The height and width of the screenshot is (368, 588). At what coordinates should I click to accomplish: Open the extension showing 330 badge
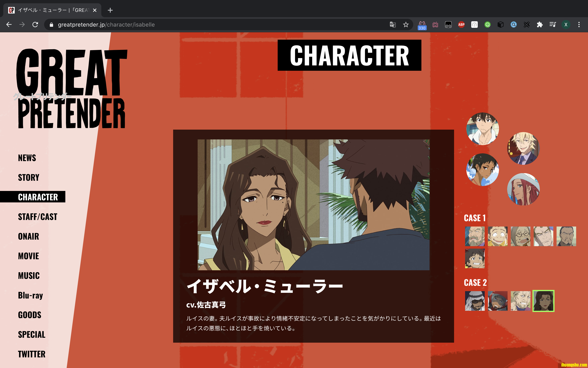(x=422, y=25)
